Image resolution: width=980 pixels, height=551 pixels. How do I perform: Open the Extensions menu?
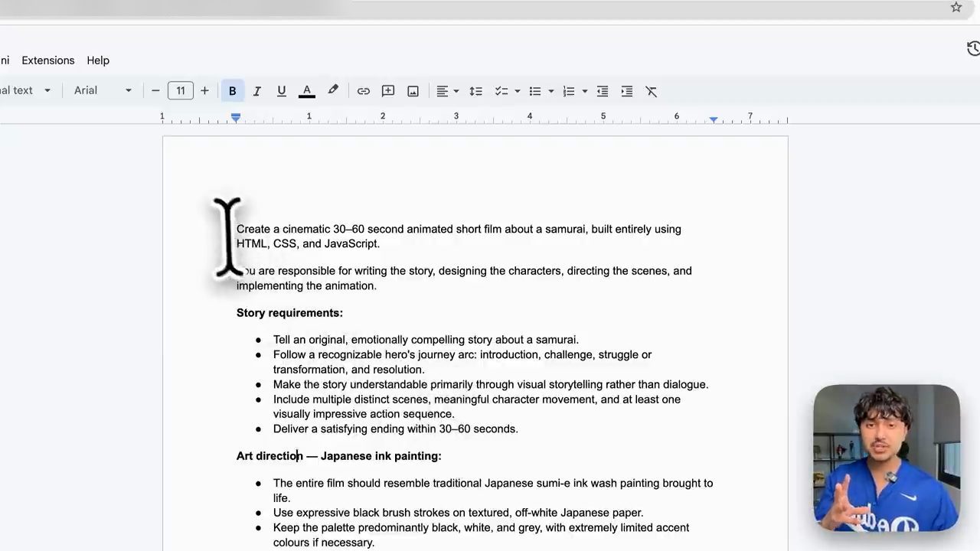click(48, 60)
